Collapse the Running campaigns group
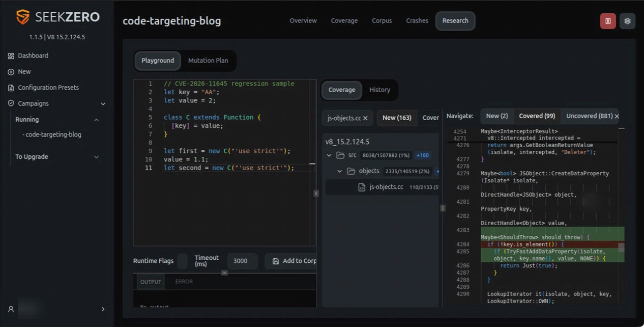 (97, 120)
